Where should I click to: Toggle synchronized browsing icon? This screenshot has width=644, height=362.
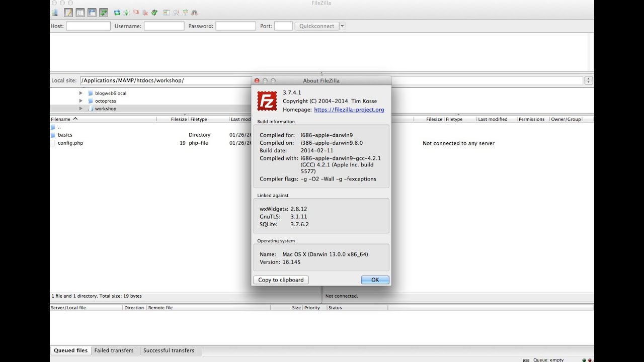click(x=185, y=13)
